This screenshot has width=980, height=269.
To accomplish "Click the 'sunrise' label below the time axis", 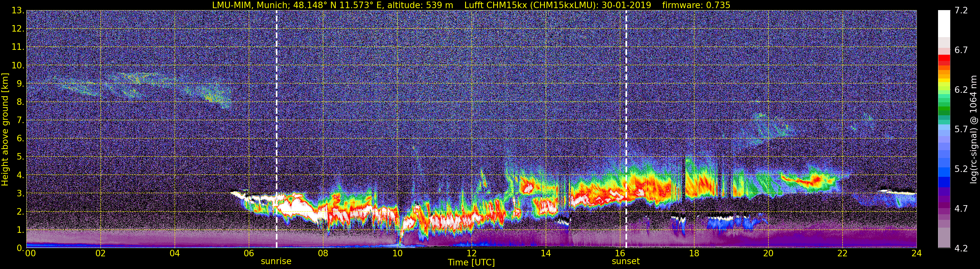I will click(x=276, y=262).
